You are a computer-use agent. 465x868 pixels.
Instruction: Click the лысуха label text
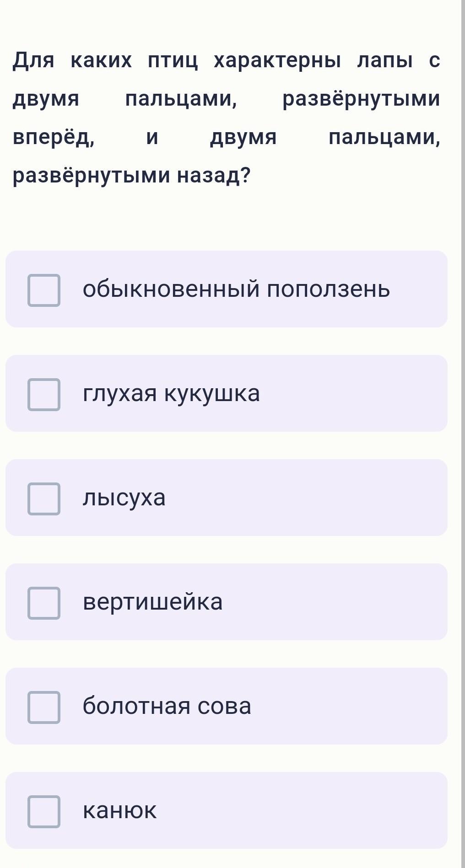coord(124,498)
